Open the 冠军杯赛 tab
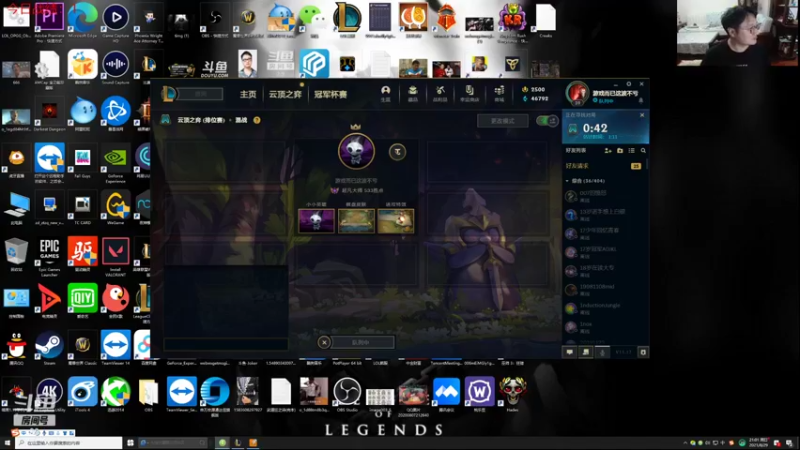The image size is (800, 450). (330, 94)
